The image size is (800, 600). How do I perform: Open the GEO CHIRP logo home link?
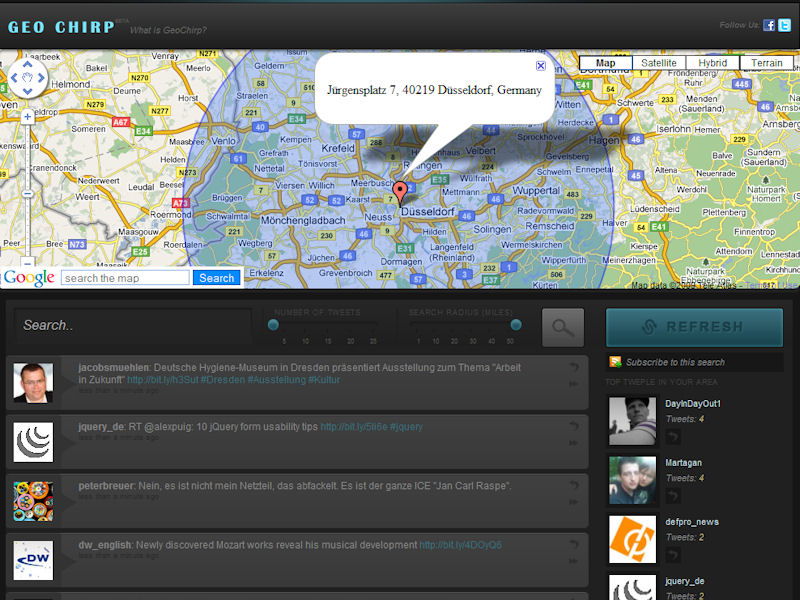pos(61,27)
